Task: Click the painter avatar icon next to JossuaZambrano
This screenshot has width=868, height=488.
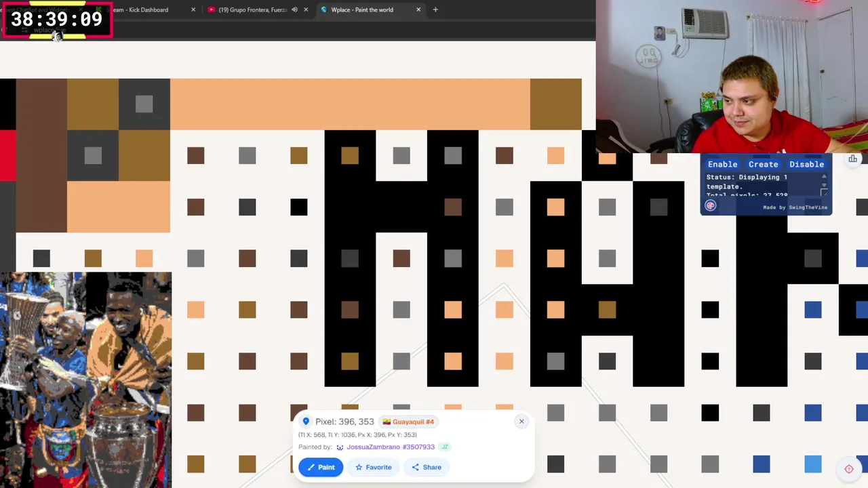Action: [340, 447]
